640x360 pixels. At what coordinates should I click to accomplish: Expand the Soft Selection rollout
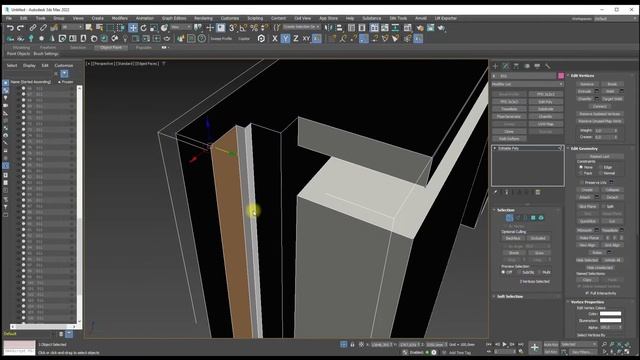click(x=509, y=296)
